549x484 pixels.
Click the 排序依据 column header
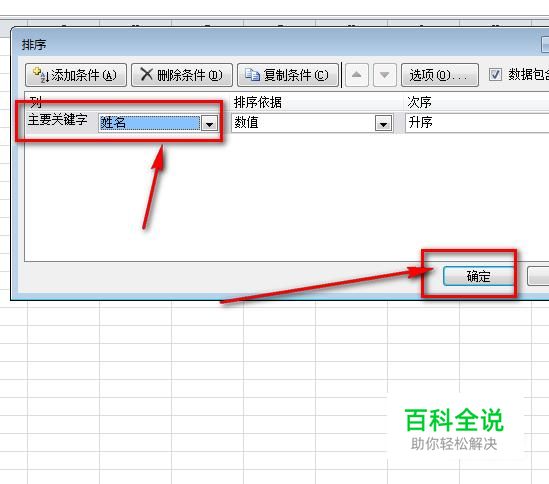point(258,102)
